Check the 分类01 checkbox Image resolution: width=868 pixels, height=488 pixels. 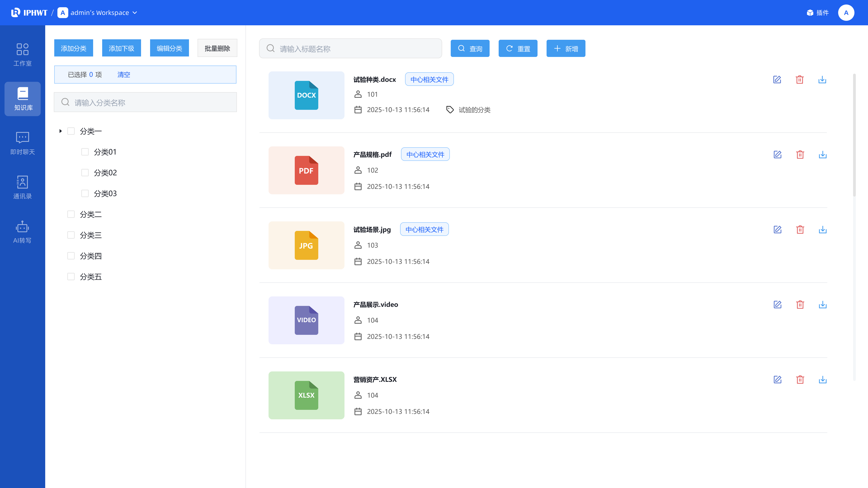point(85,152)
